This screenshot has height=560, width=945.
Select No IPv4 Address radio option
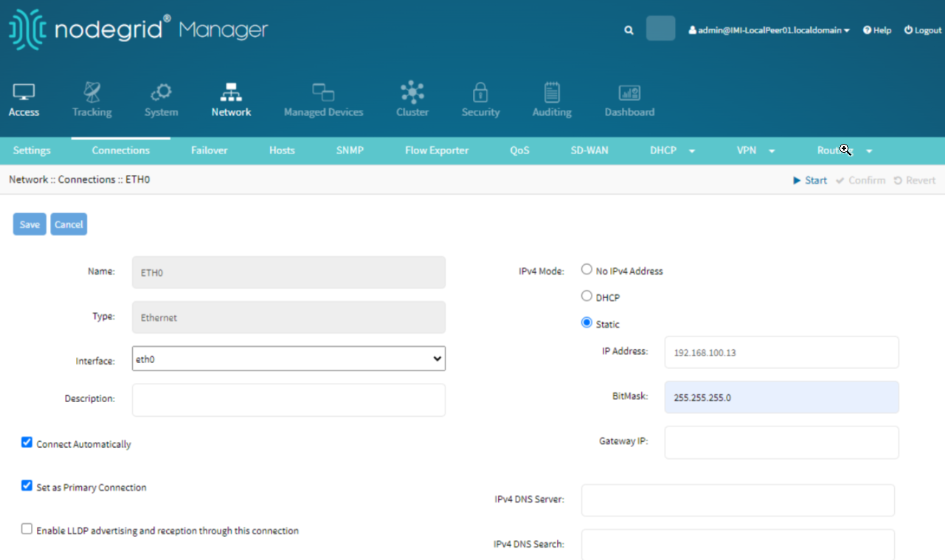click(x=586, y=270)
